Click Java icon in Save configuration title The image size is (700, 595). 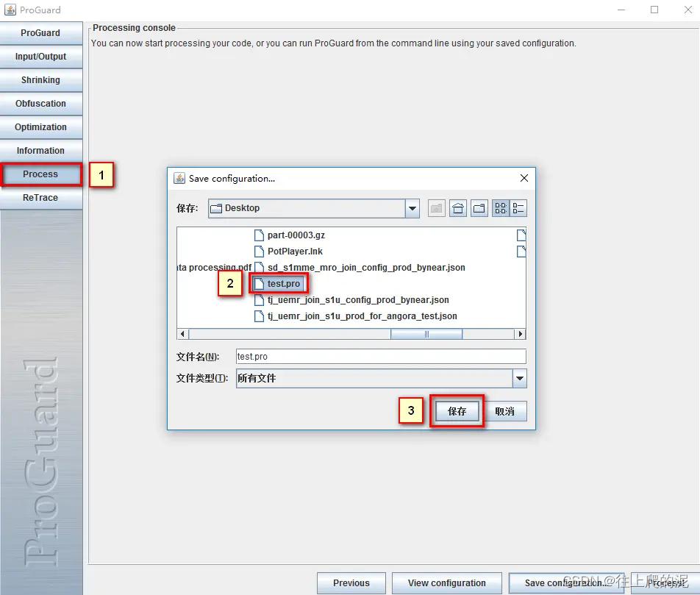[x=179, y=178]
